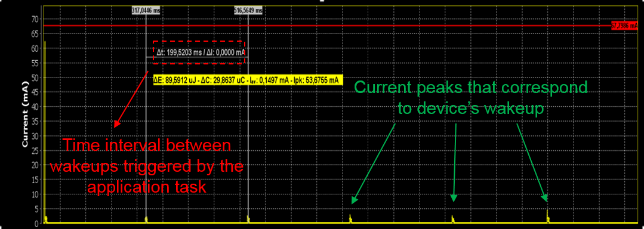
Task: Click the wakeup peak under the middle green arrow
Action: tap(452, 219)
